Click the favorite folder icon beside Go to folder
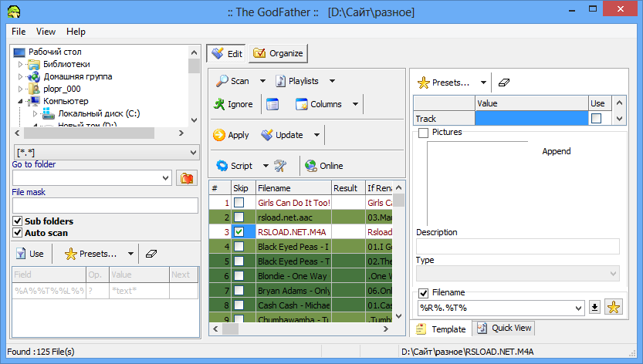This screenshot has height=364, width=643. click(x=186, y=178)
